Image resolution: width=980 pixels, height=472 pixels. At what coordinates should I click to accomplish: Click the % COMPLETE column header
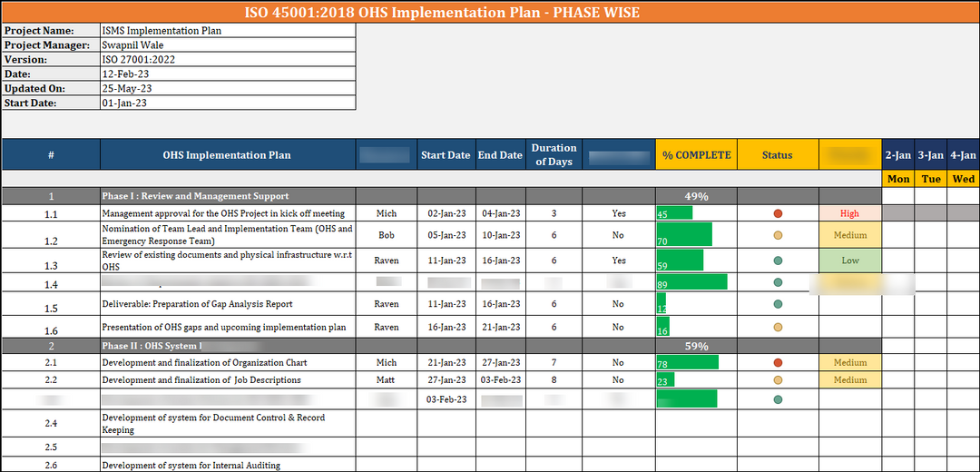pyautogui.click(x=696, y=155)
